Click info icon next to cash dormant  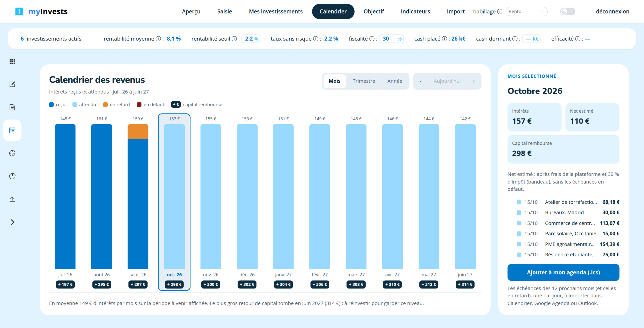(x=515, y=39)
